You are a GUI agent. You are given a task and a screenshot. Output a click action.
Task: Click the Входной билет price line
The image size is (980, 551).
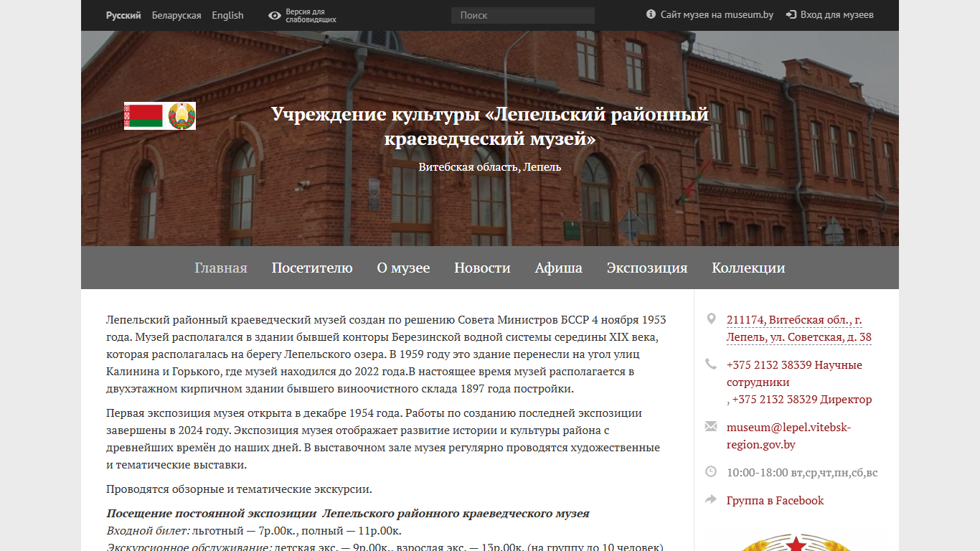click(254, 531)
